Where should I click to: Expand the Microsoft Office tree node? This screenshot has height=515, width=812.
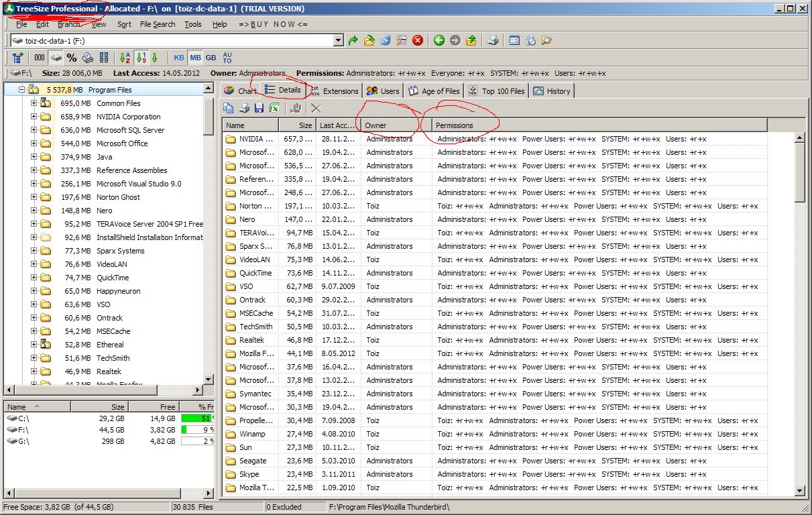pos(34,143)
